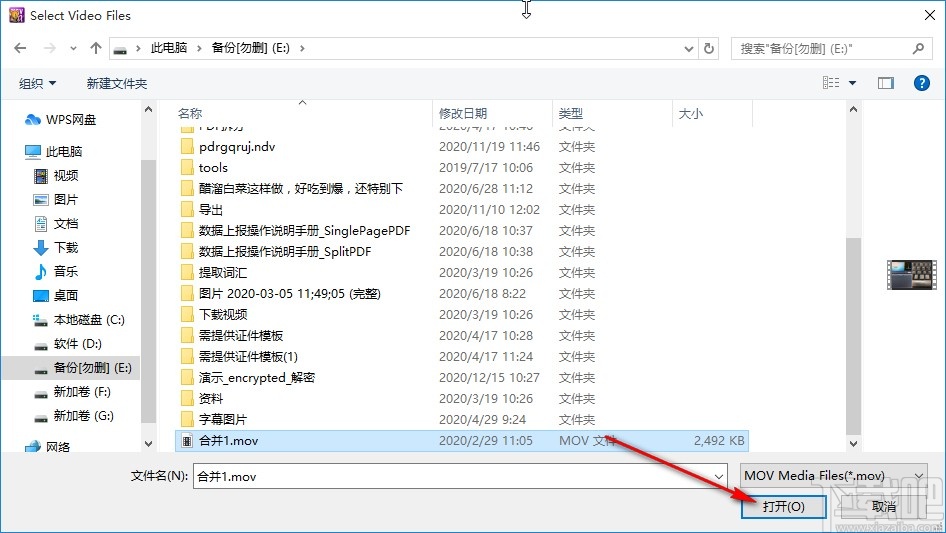Click 新建文件夹 button
This screenshot has width=946, height=533.
pos(117,83)
